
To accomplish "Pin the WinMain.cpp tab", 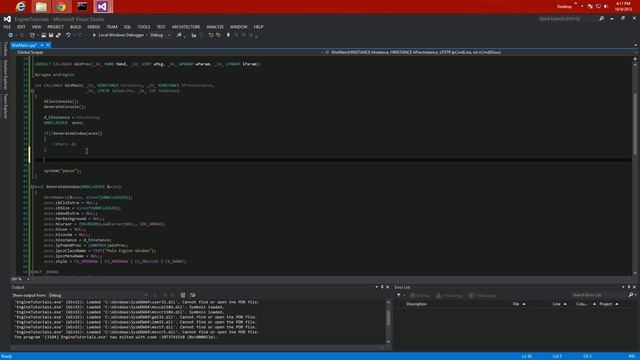I will [42, 45].
